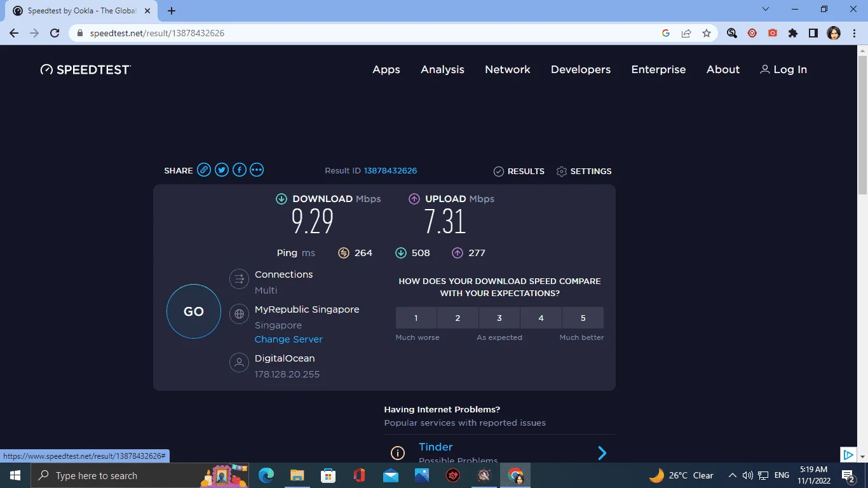The width and height of the screenshot is (868, 488).
Task: Open new browser tab
Action: click(x=172, y=10)
